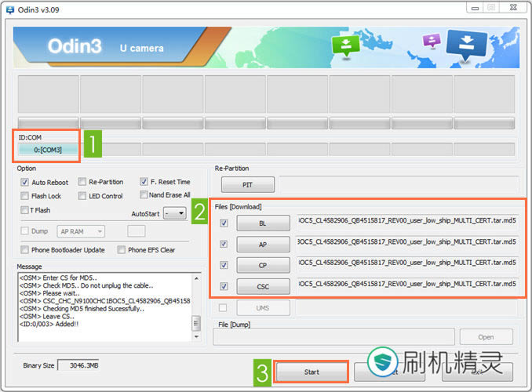532x392 pixels.
Task: Select the 0:[COM3] port field
Action: click(48, 149)
